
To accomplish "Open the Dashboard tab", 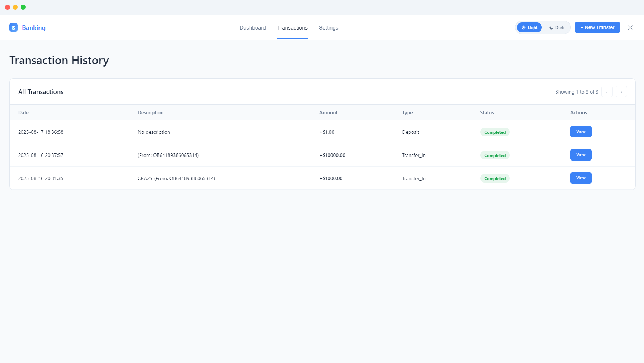I will (x=252, y=28).
